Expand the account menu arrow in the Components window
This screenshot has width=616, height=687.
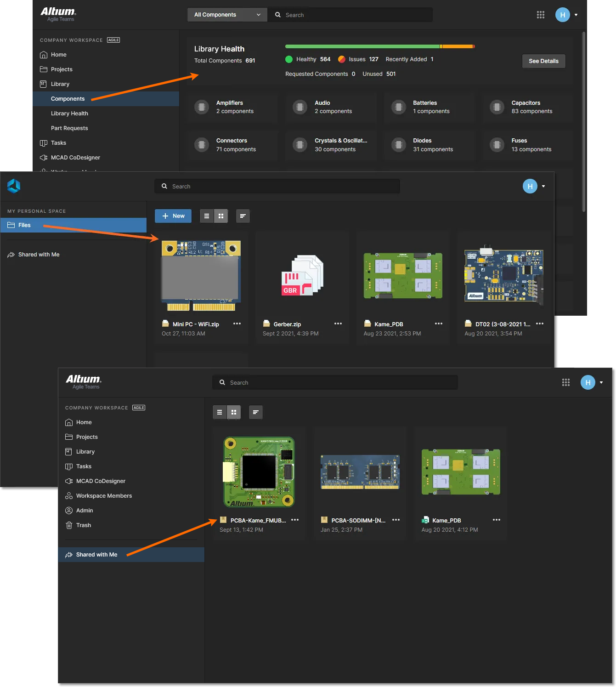tap(576, 15)
